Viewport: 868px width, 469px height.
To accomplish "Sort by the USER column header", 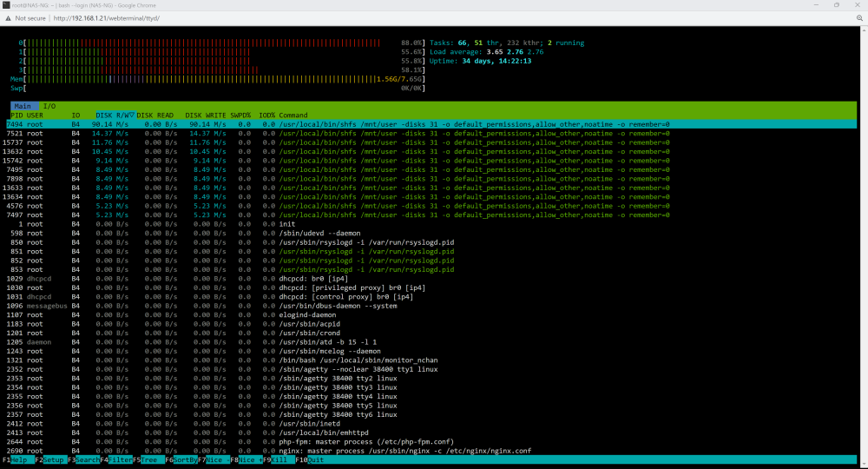I will click(x=35, y=116).
